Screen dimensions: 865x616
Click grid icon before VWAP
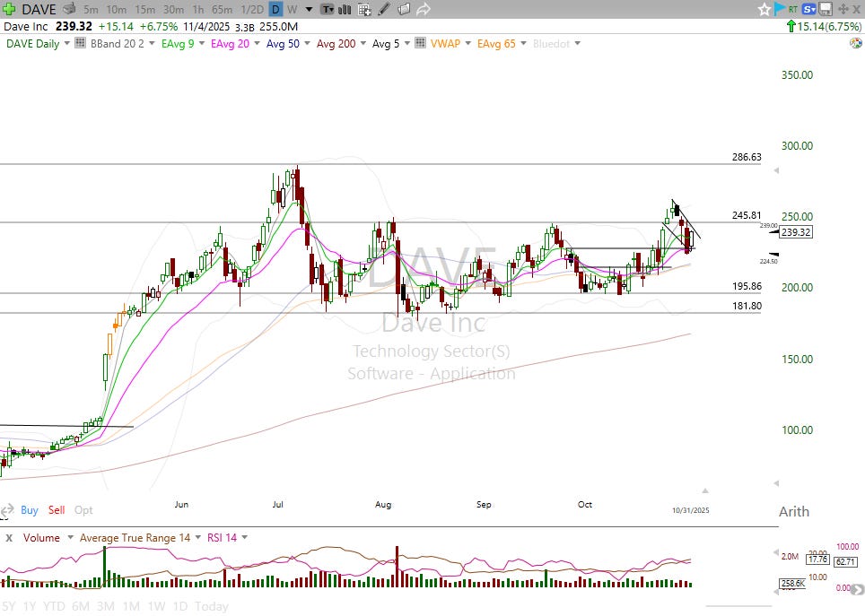click(420, 42)
